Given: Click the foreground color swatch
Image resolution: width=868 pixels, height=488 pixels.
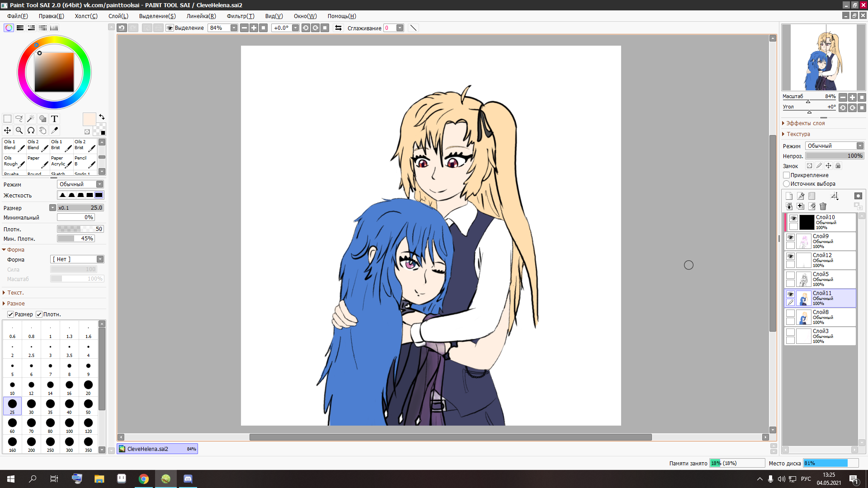Looking at the screenshot, I should tap(89, 119).
